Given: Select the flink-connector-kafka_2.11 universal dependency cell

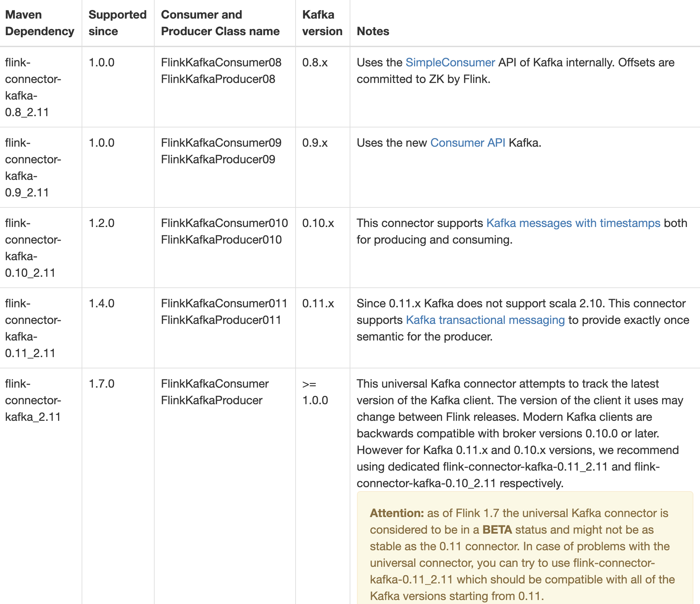Looking at the screenshot, I should click(33, 400).
